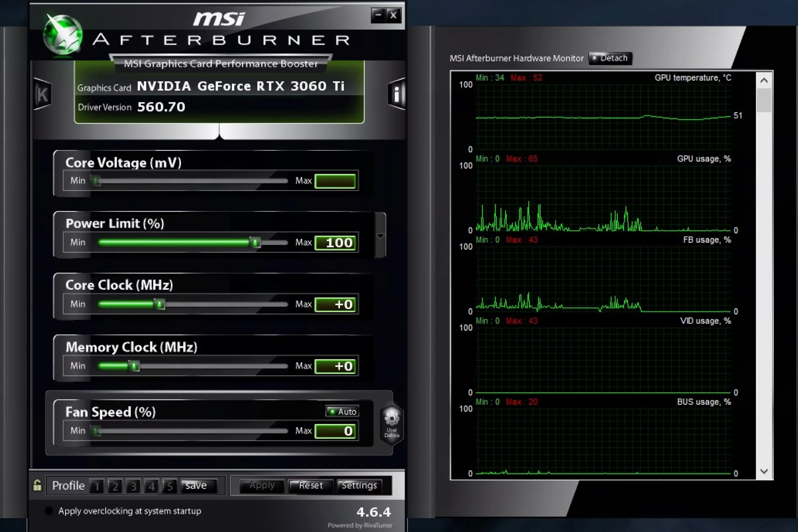Expand the Power Limit dropdown arrow
The image size is (798, 532).
380,236
